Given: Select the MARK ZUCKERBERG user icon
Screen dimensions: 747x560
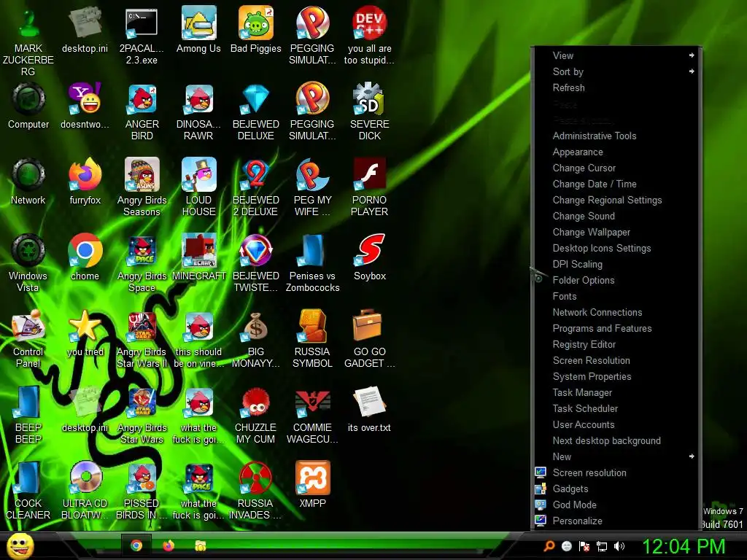Looking at the screenshot, I should pos(28,42).
